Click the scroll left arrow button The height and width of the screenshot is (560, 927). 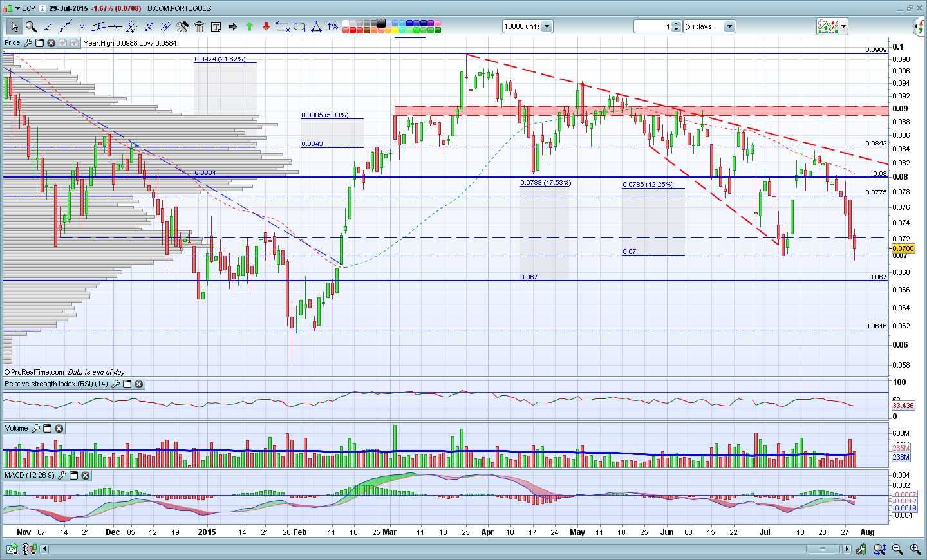tap(44, 549)
